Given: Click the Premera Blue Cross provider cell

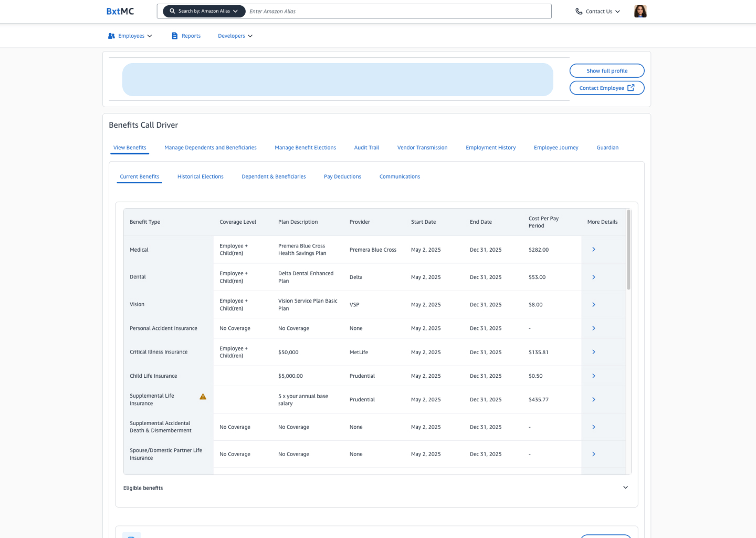Looking at the screenshot, I should click(x=373, y=250).
